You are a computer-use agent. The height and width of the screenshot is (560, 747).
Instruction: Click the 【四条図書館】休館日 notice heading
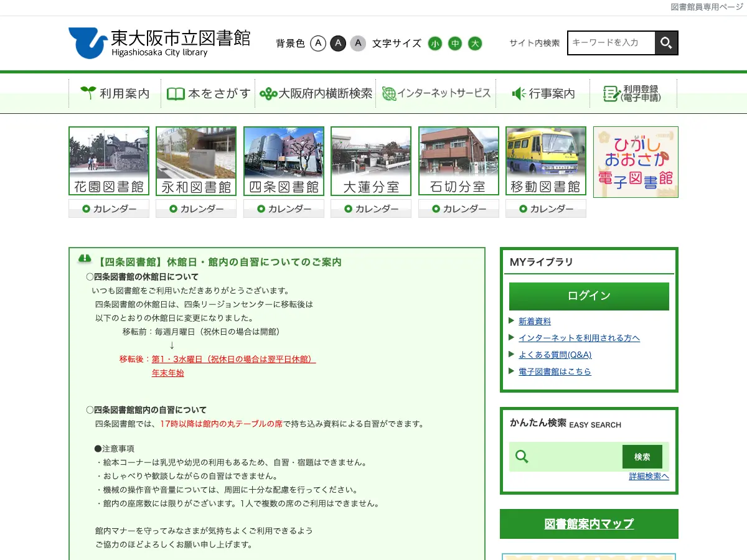click(220, 262)
